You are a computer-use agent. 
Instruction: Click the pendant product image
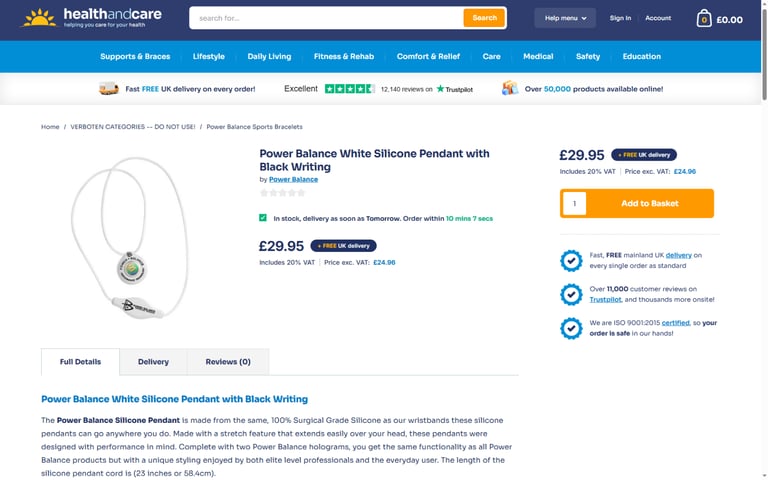tap(129, 237)
